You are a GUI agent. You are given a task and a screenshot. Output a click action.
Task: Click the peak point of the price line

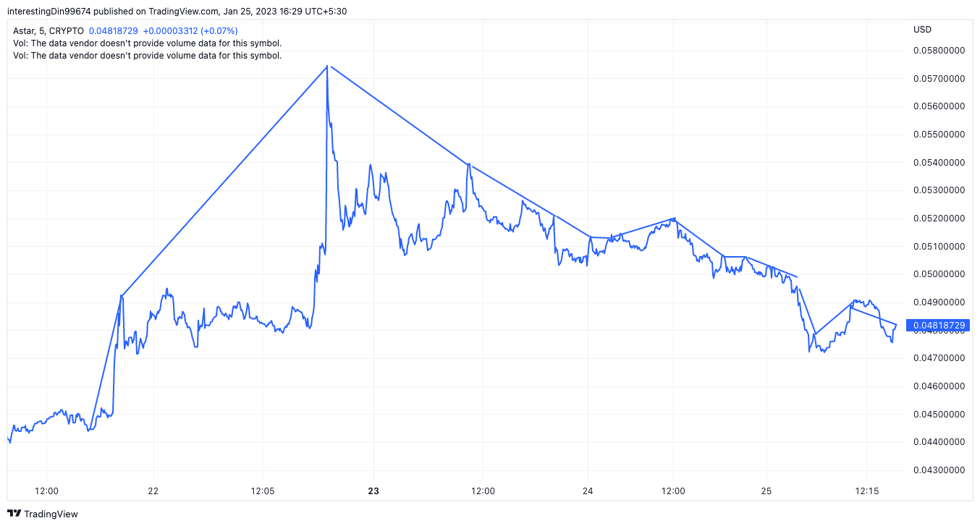tap(327, 66)
